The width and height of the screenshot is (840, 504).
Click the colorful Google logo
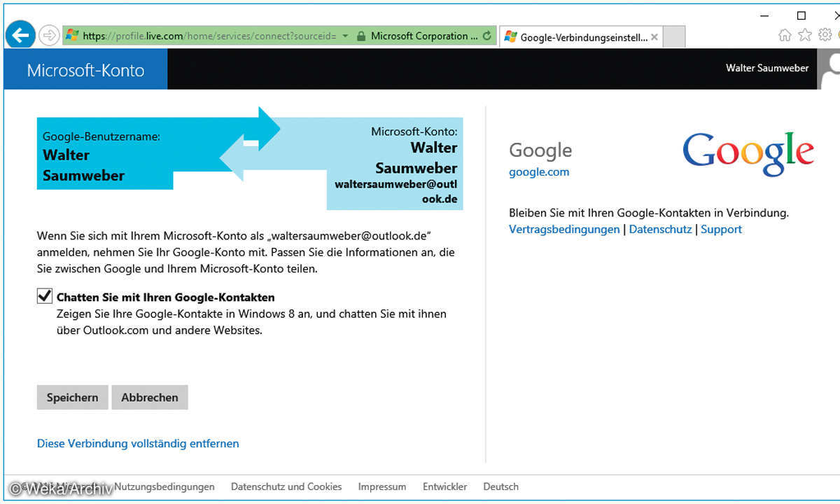pos(748,155)
